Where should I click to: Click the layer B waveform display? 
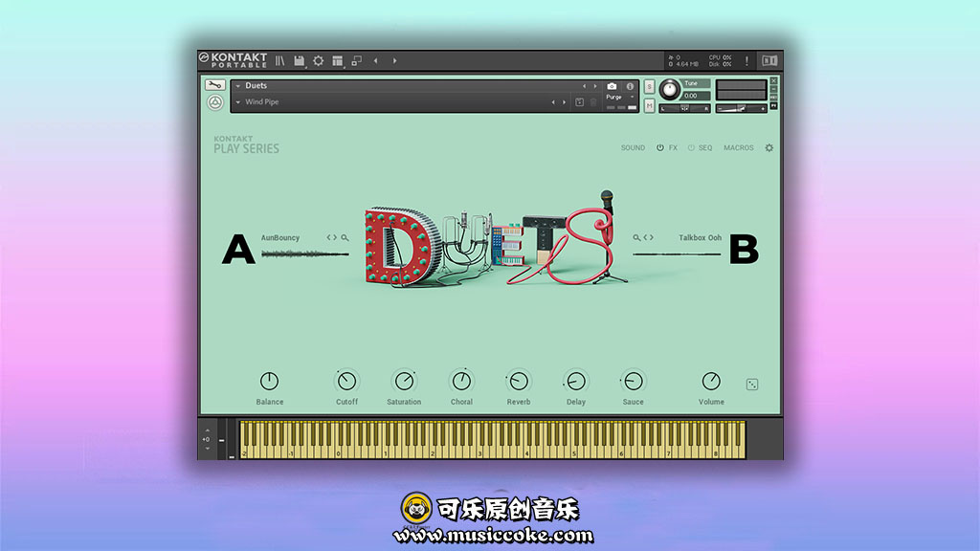pos(677,253)
